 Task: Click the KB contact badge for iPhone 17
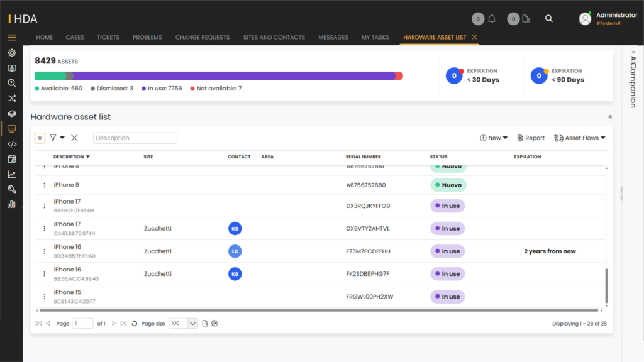(235, 229)
